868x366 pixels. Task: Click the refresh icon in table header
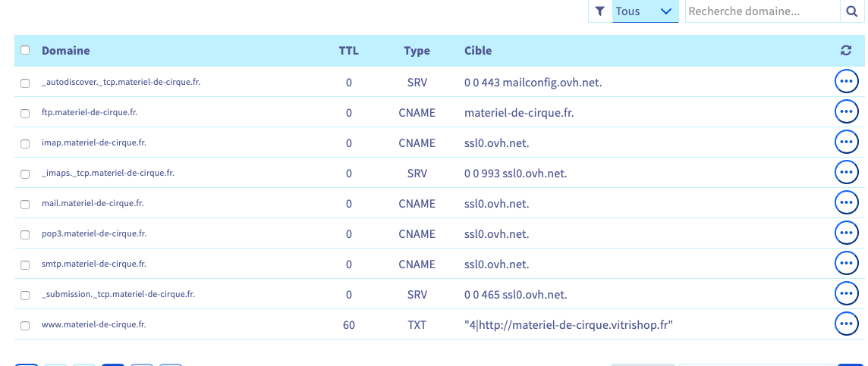[846, 51]
